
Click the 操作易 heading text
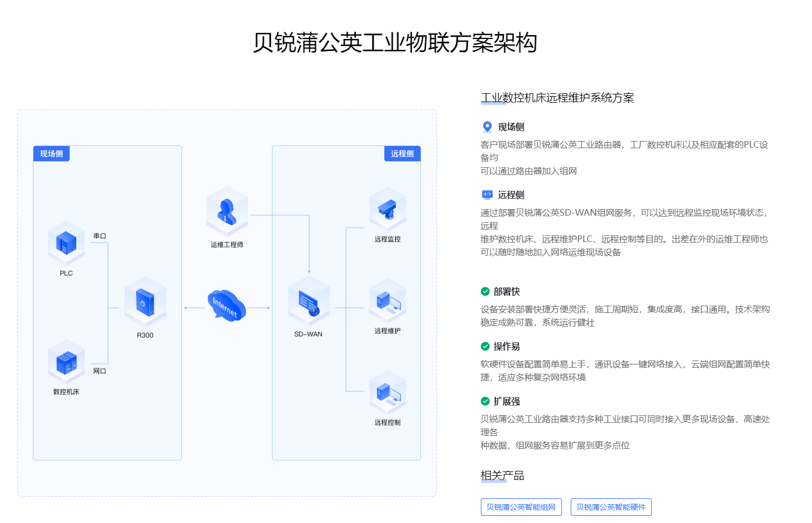507,346
